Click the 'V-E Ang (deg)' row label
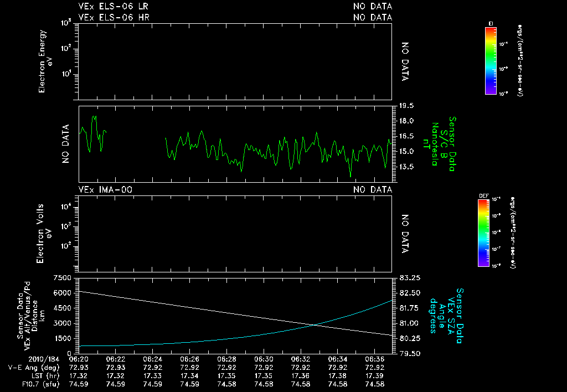Image resolution: width=567 pixels, height=392 pixels. [34, 368]
